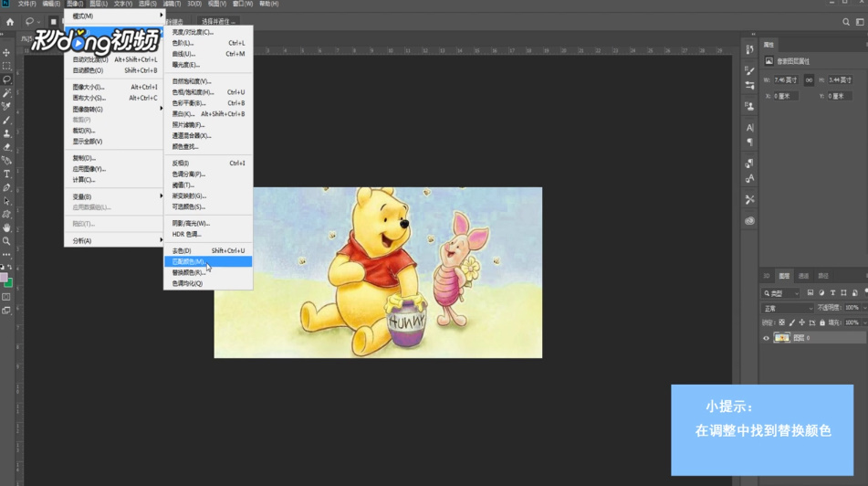The image size is (868, 486).
Task: Click the default colors reset icon
Action: pos(2,267)
